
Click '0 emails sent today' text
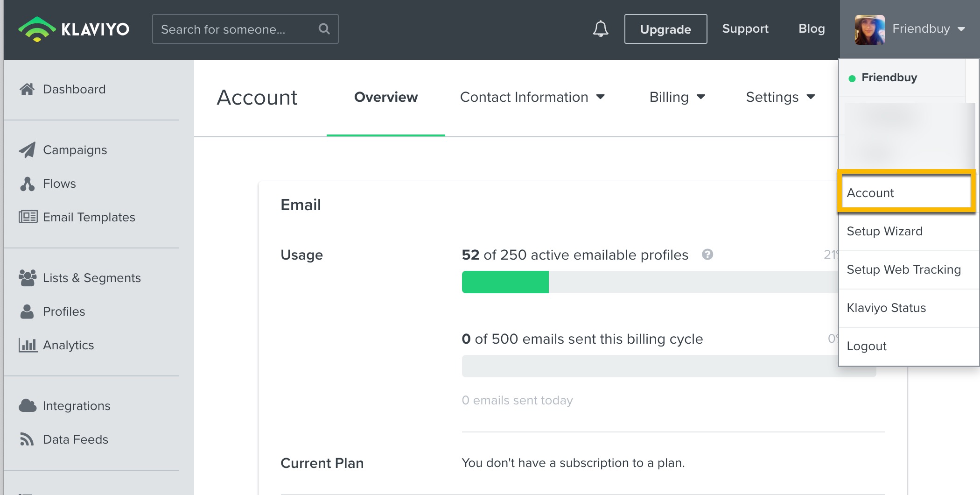pyautogui.click(x=517, y=400)
